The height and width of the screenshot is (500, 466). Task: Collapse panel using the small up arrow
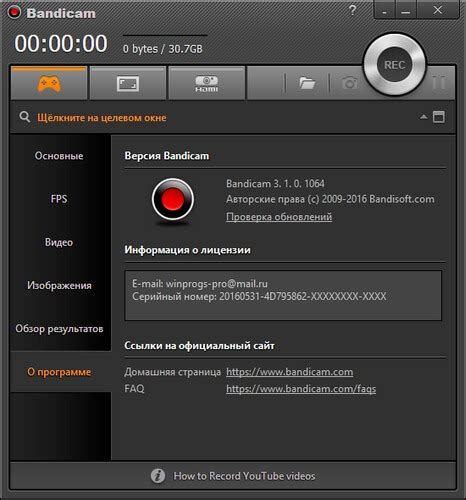pyautogui.click(x=423, y=117)
